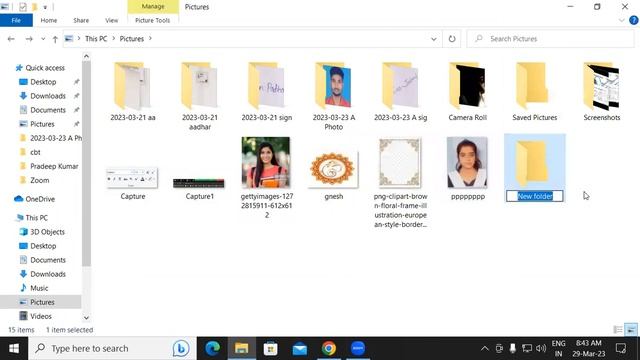Click This PC in the address bar
Viewport: 640px width, 360px height.
pyautogui.click(x=96, y=39)
